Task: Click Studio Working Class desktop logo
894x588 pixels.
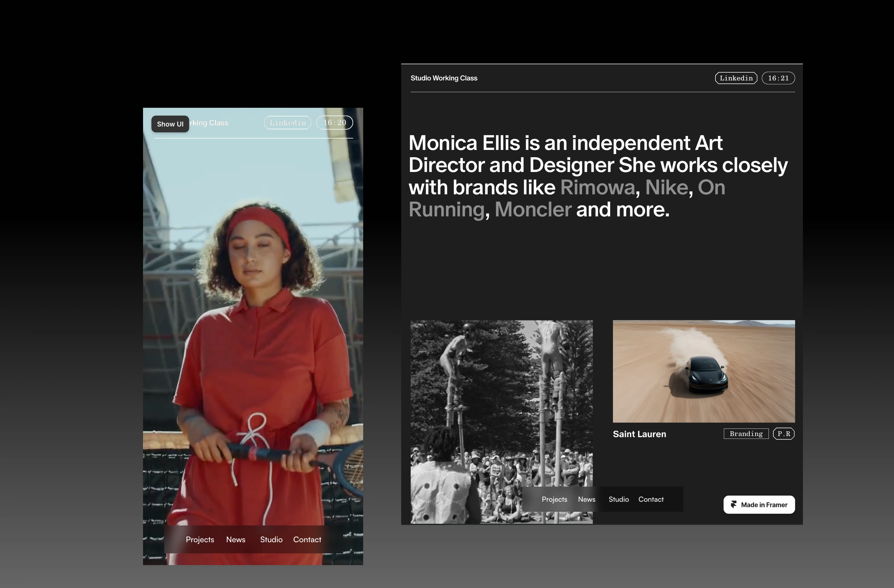Action: click(444, 78)
